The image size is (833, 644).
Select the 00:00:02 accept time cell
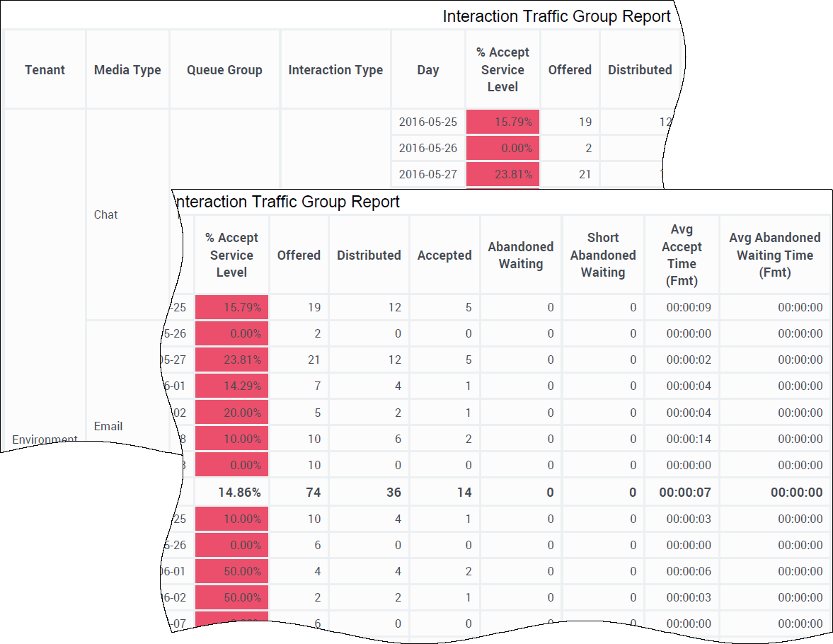(682, 360)
